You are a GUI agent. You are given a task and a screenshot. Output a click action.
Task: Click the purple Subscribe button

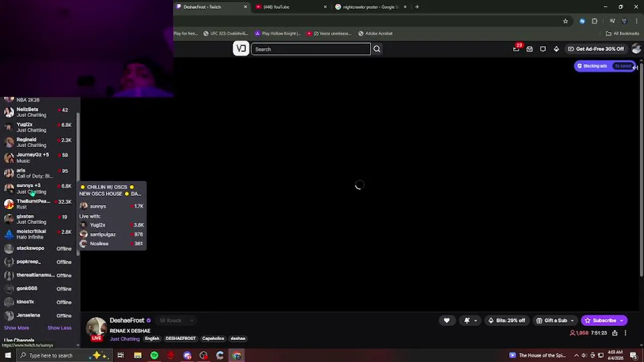click(x=604, y=320)
